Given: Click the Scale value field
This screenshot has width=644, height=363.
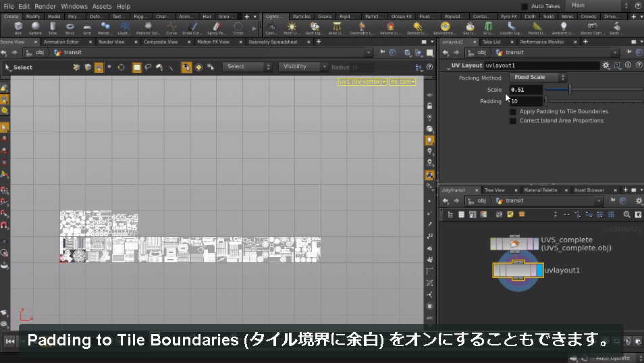Looking at the screenshot, I should [526, 90].
